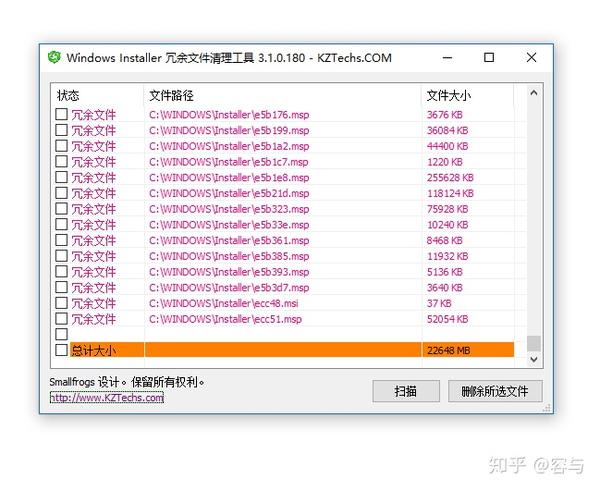Tick checkbox of e5b393.msp row
The width and height of the screenshot is (600, 491).
[x=61, y=271]
